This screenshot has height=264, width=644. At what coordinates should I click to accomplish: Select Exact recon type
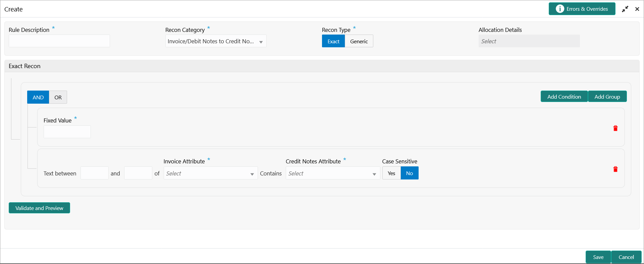[x=333, y=41]
